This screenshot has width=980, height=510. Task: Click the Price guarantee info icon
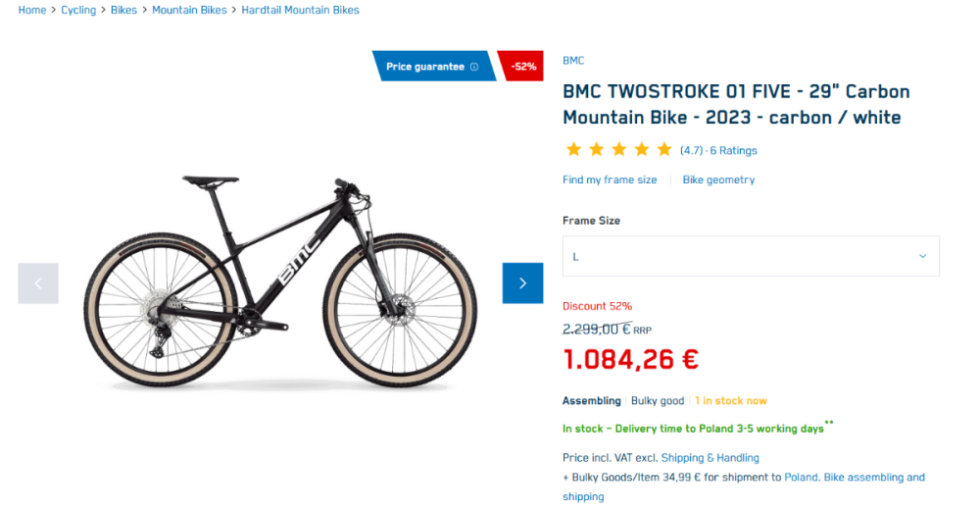[474, 67]
